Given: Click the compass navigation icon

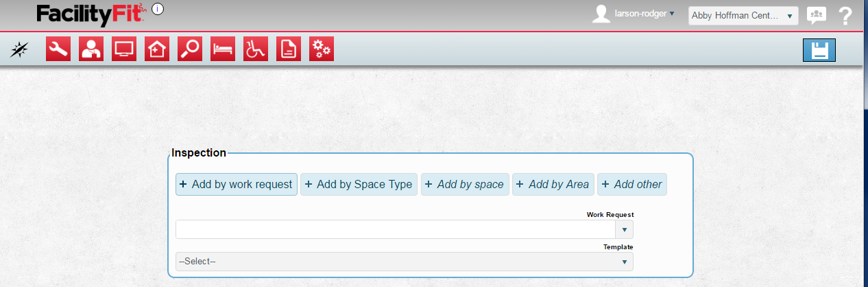Looking at the screenshot, I should coord(21,49).
